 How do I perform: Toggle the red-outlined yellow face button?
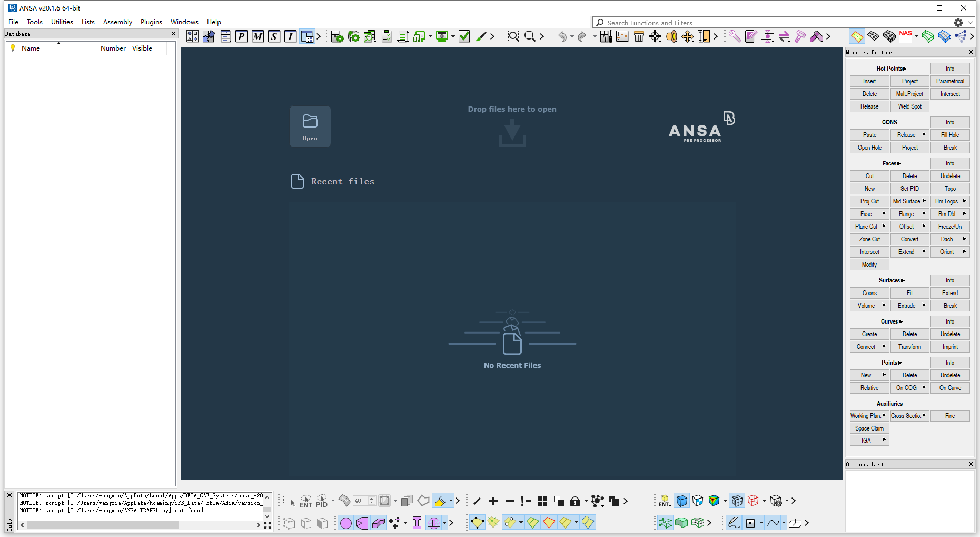pyautogui.click(x=549, y=523)
